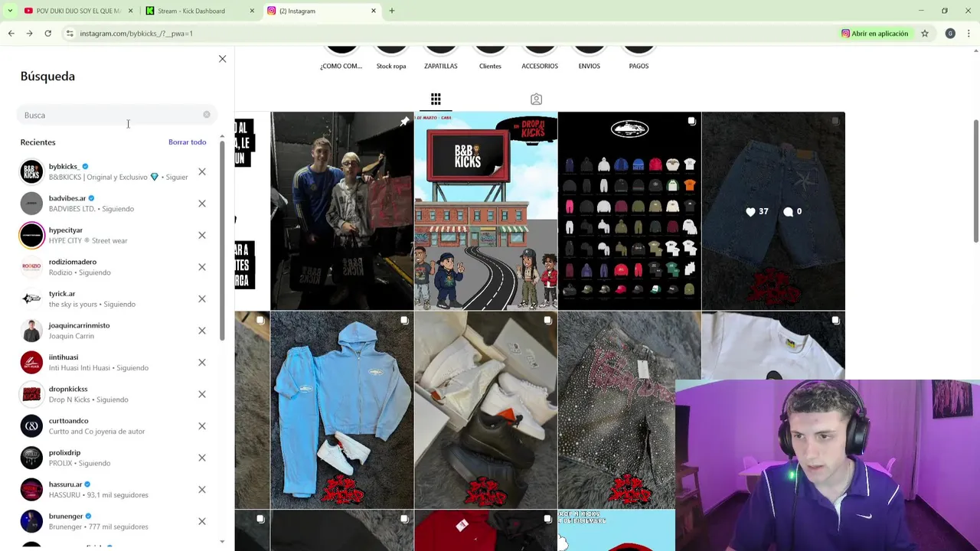Screen dimensions: 980x551
Task: Remove joaquincarrinmisto from recent searches
Action: [x=202, y=331]
